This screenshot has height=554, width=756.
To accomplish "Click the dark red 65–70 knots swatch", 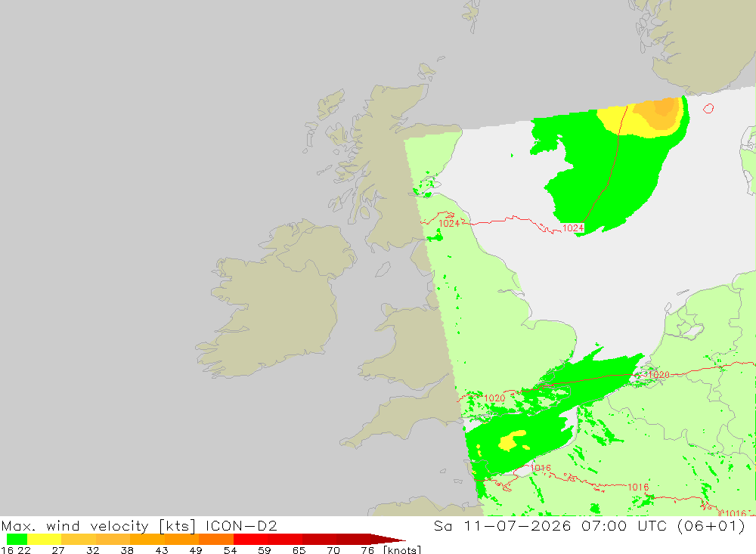I will 319,539.
